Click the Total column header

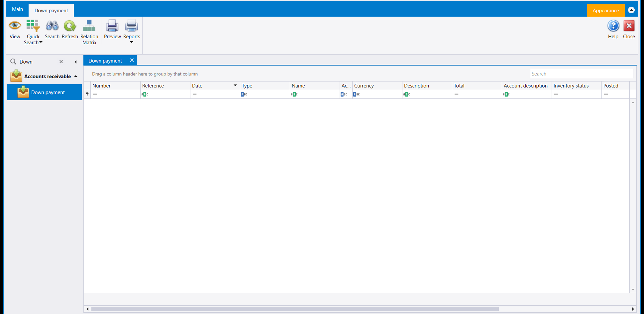477,85
